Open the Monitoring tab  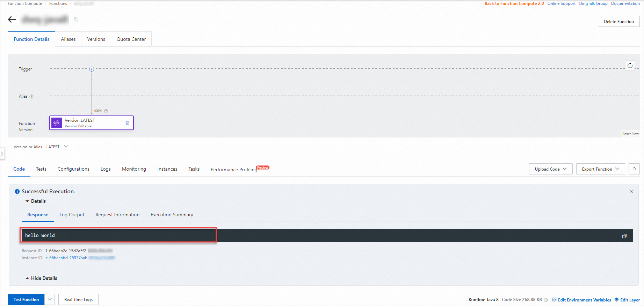134,169
